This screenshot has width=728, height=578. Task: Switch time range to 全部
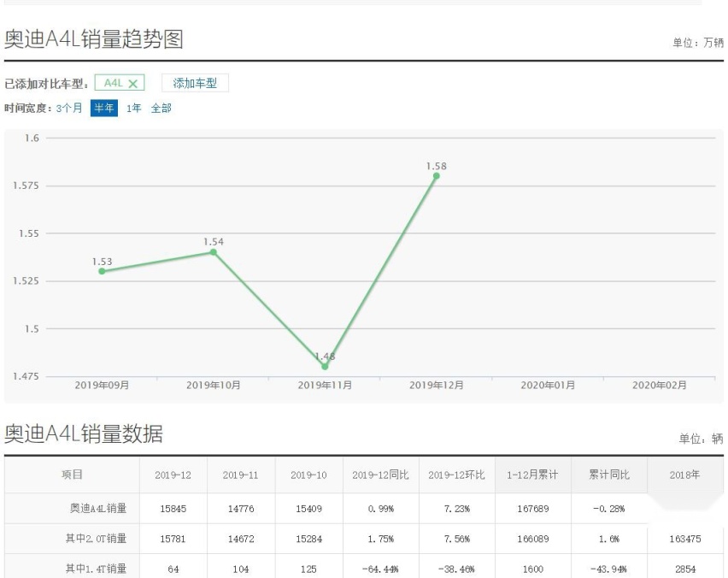(161, 109)
